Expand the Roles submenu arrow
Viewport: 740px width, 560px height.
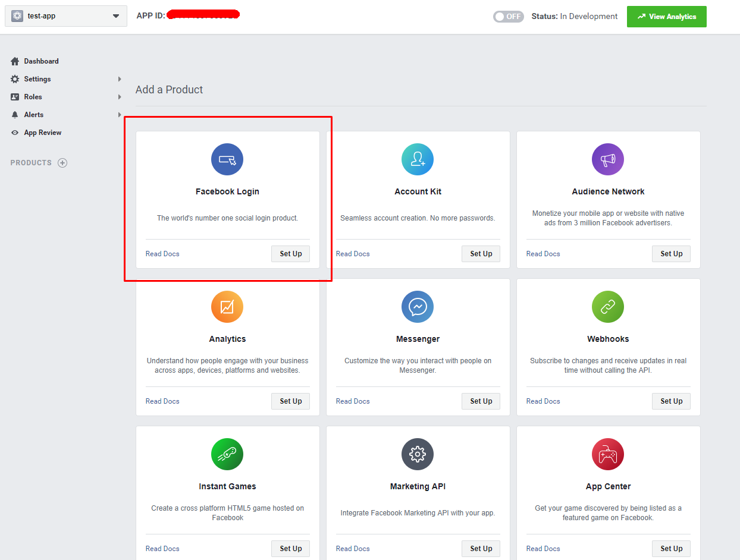pyautogui.click(x=120, y=97)
